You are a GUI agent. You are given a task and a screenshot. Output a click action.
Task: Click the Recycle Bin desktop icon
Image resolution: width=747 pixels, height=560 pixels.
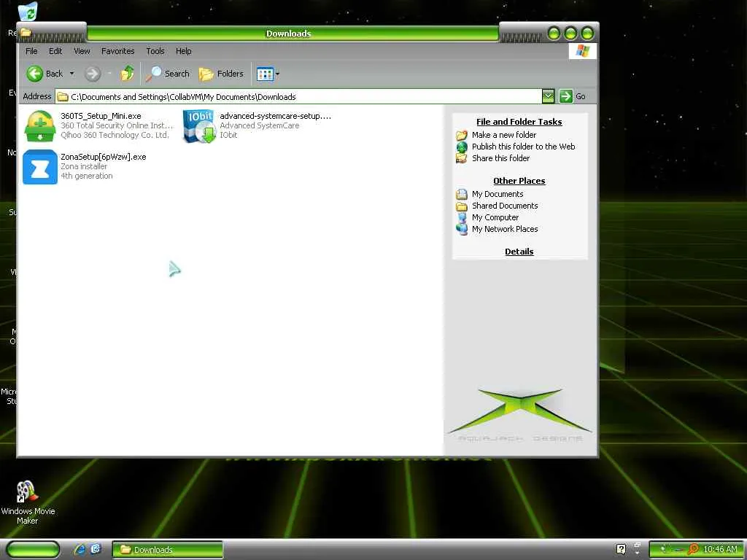click(x=28, y=12)
